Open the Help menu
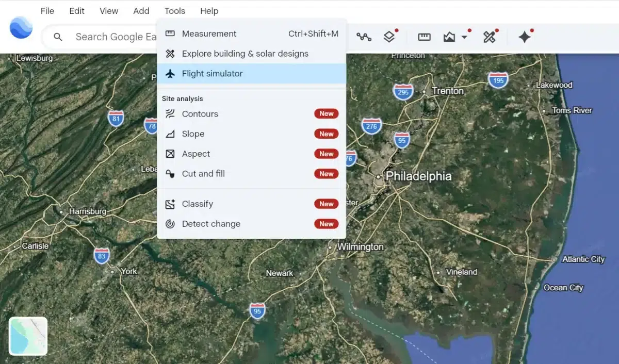The height and width of the screenshot is (364, 619). coord(209,11)
